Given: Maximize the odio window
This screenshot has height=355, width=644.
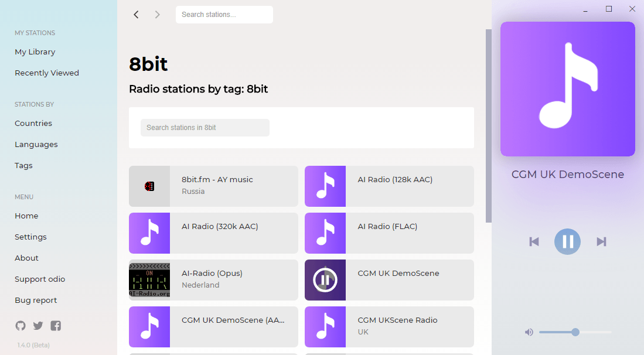Looking at the screenshot, I should point(609,9).
